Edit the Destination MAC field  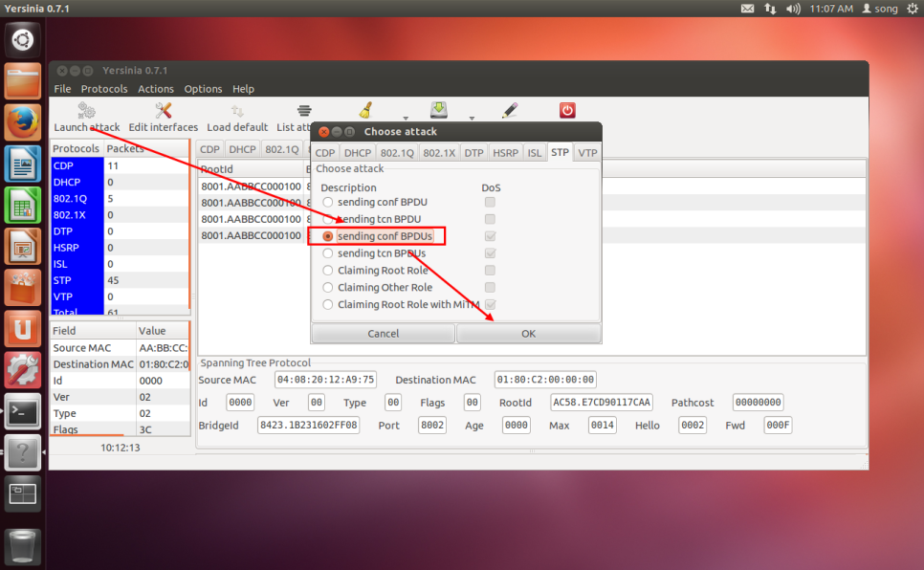545,380
